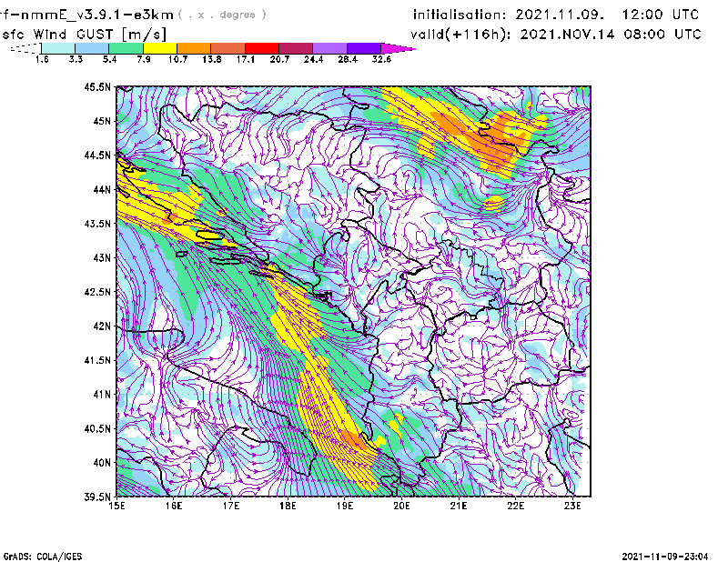Image resolution: width=728 pixels, height=562 pixels.
Task: Click the '41N' latitude label
Action: click(102, 395)
